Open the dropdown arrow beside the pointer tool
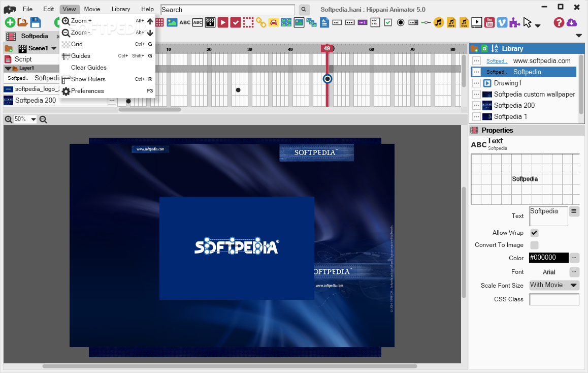 tap(538, 25)
